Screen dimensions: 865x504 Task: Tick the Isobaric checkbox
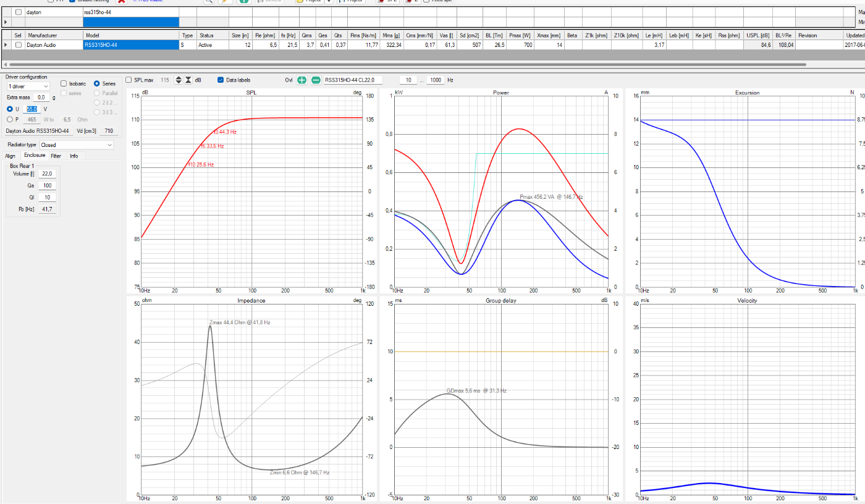tap(64, 83)
